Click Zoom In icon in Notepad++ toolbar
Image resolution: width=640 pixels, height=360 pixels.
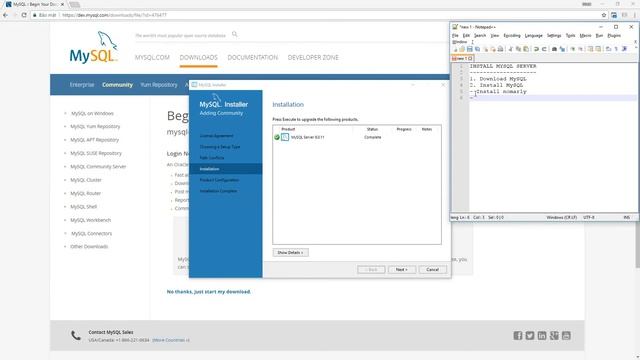point(573,49)
